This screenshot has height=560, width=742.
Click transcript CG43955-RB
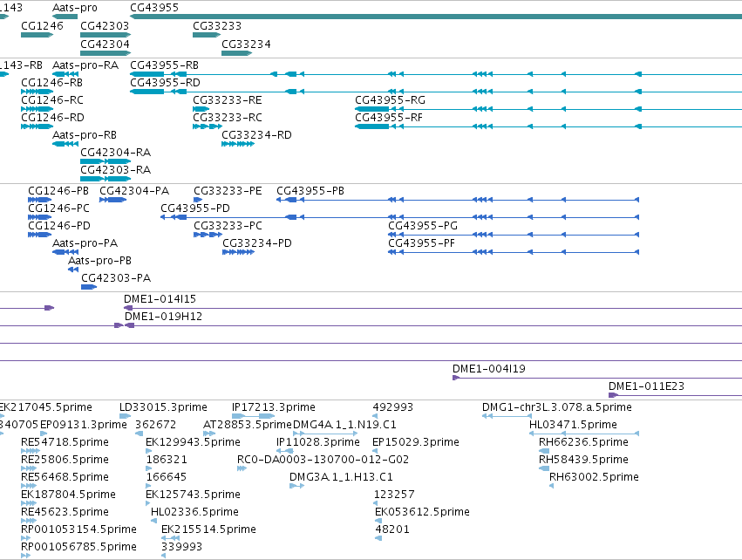point(436,74)
